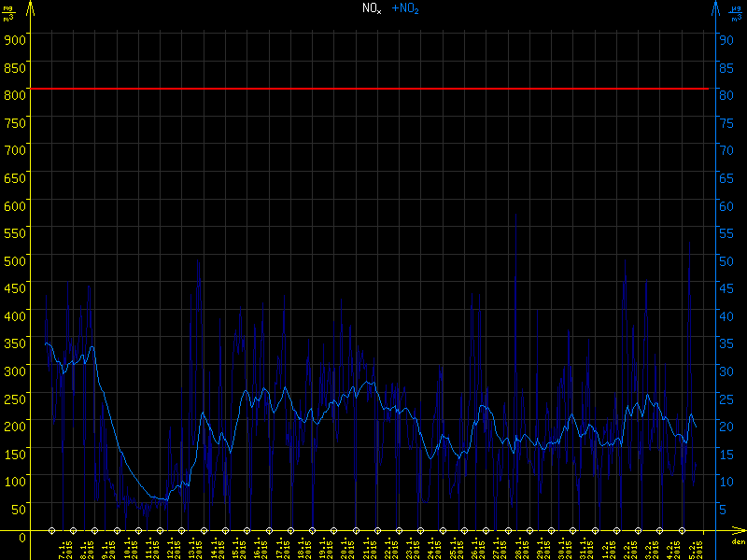Click the right axis blue unit label
The image size is (747, 560).
[736, 12]
